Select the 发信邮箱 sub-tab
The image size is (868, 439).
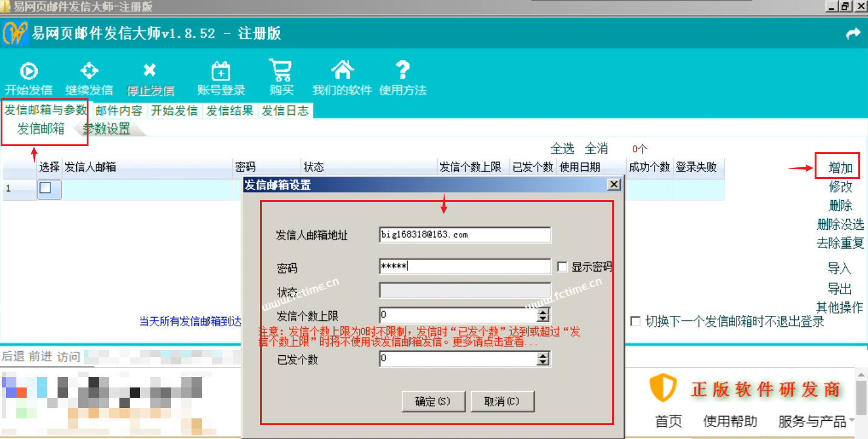tap(41, 129)
